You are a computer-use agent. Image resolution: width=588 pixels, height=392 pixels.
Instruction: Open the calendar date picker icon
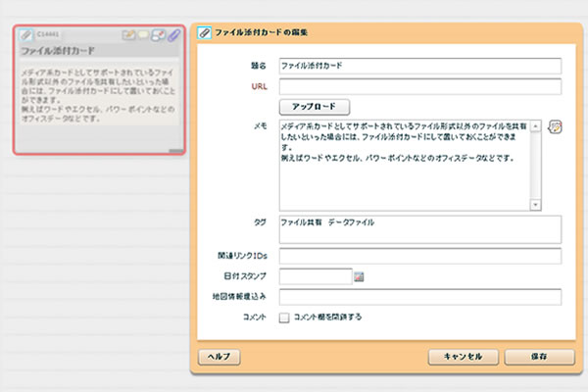[x=359, y=277]
